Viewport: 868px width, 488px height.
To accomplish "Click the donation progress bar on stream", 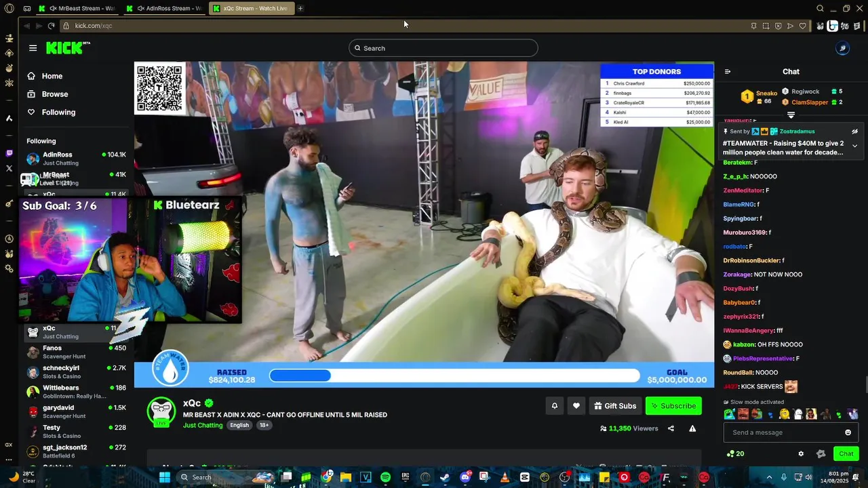I will point(454,375).
